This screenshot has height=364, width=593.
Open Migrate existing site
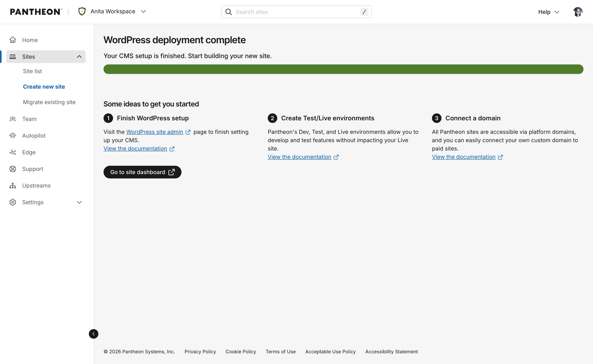[49, 102]
